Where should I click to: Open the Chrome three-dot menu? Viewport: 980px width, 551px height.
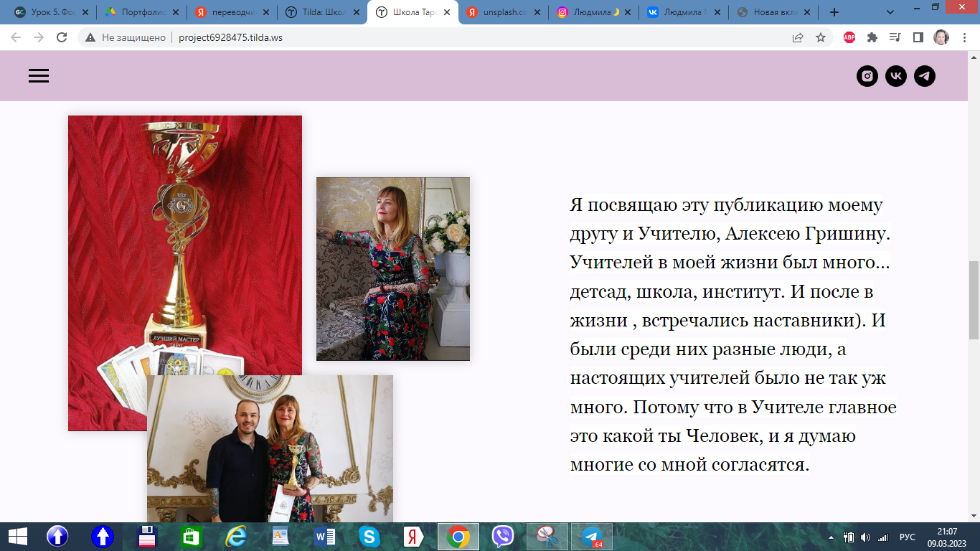[964, 37]
